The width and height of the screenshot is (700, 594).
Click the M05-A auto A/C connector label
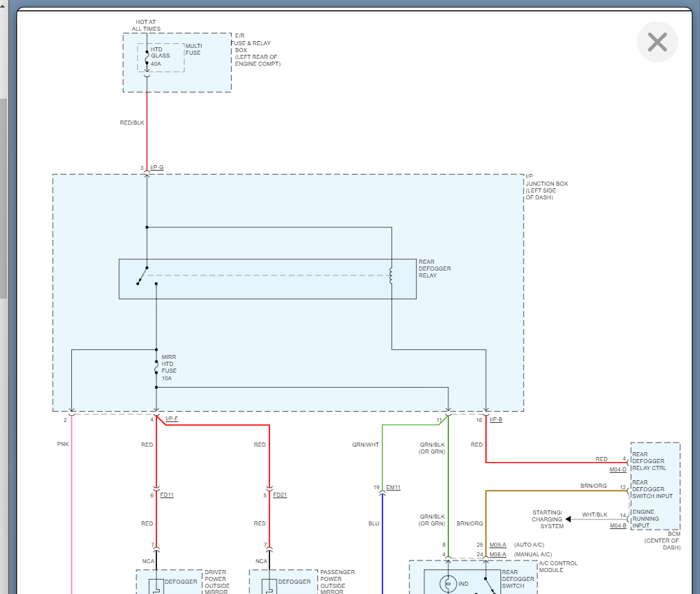(498, 545)
